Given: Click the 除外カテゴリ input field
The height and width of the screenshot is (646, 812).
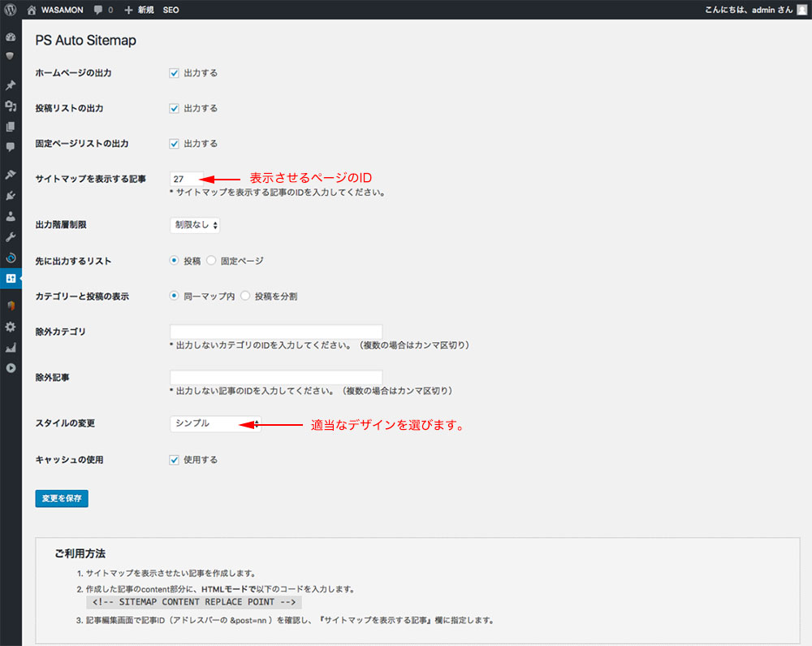Looking at the screenshot, I should coord(276,332).
